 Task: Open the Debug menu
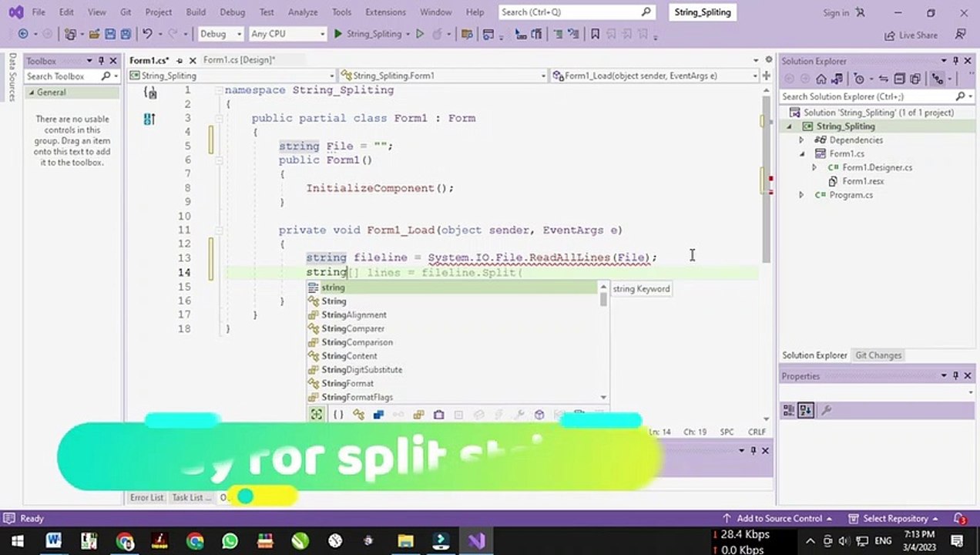[232, 12]
